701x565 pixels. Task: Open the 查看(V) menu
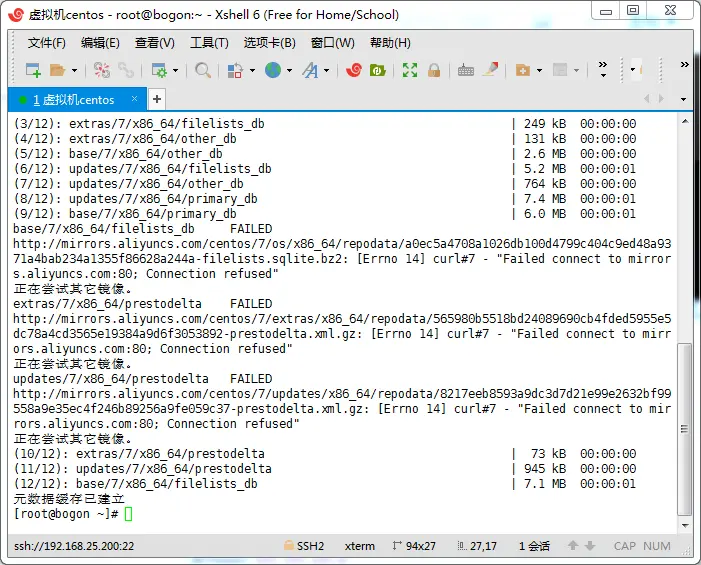pos(155,43)
